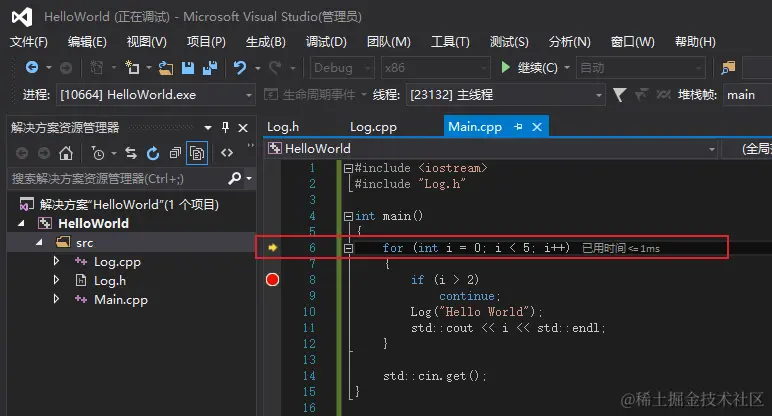Open the 分析(N) menu

pos(569,42)
